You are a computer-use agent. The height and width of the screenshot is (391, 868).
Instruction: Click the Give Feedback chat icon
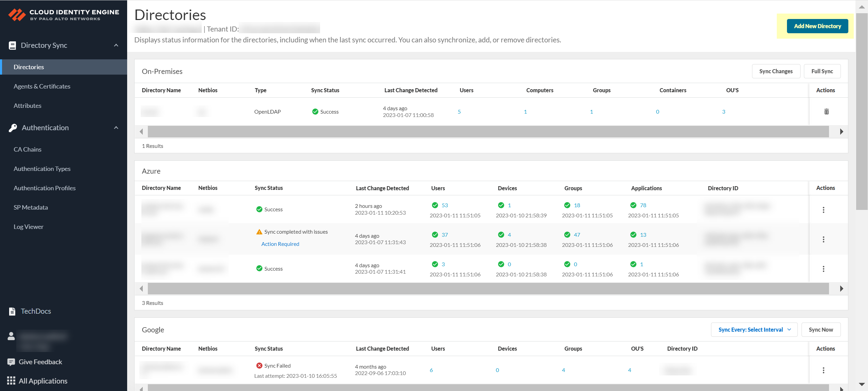[x=11, y=362]
